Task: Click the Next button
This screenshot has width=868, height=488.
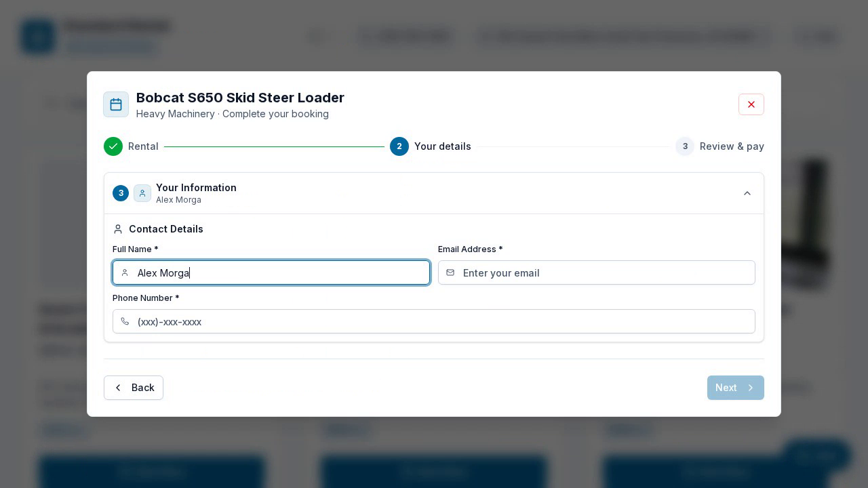Action: (x=736, y=388)
